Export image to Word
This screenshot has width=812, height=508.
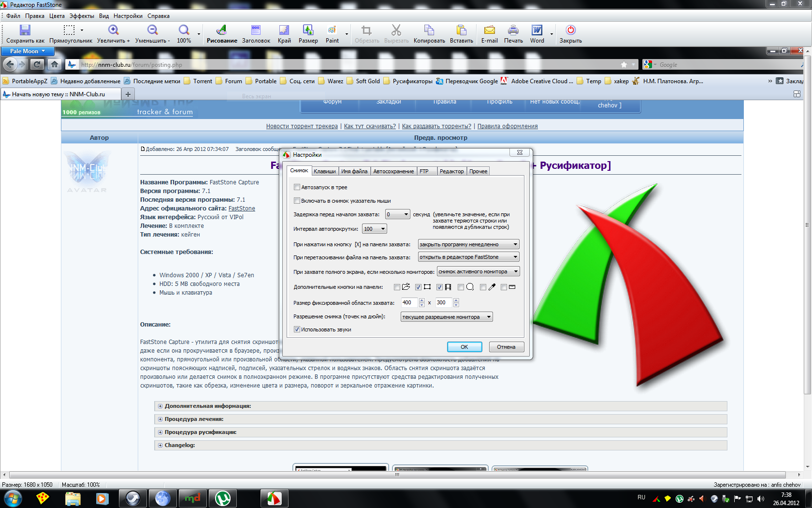click(537, 30)
